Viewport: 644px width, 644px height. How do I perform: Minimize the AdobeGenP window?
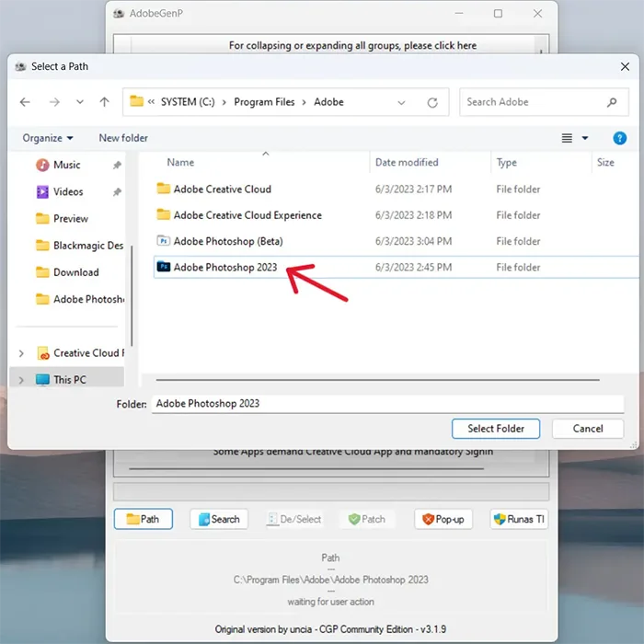(x=459, y=14)
